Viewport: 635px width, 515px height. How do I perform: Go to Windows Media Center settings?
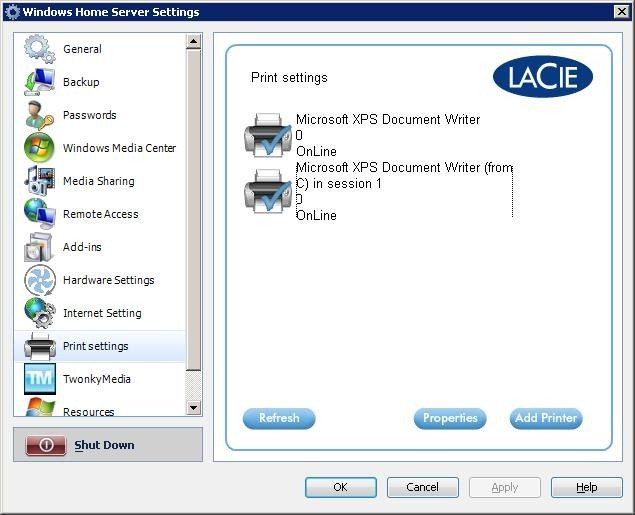pyautogui.click(x=119, y=148)
